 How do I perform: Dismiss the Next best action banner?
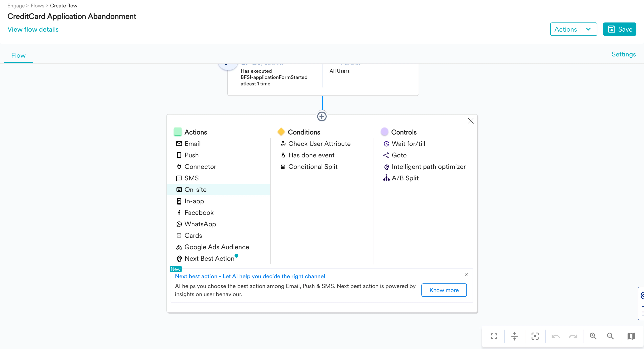pyautogui.click(x=466, y=275)
